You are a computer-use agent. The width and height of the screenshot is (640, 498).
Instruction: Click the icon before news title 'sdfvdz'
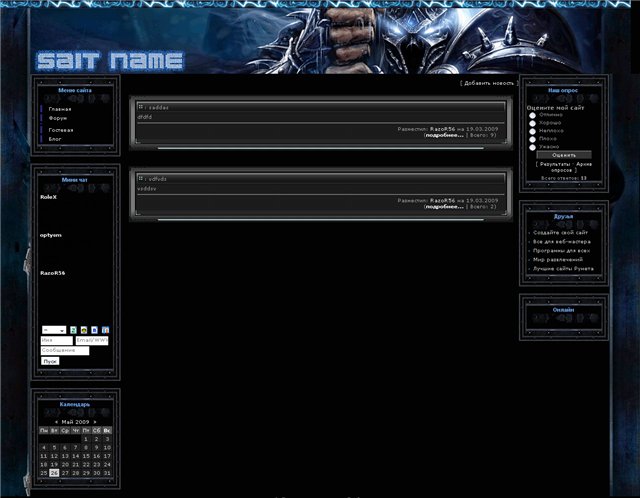click(x=140, y=178)
